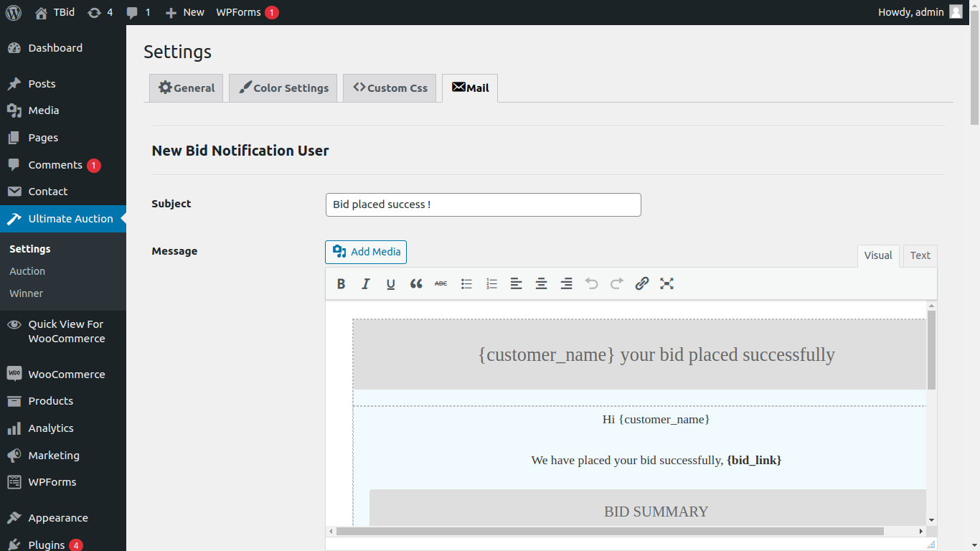Insert a blockquote in the message
The image size is (980, 551).
pyautogui.click(x=416, y=284)
